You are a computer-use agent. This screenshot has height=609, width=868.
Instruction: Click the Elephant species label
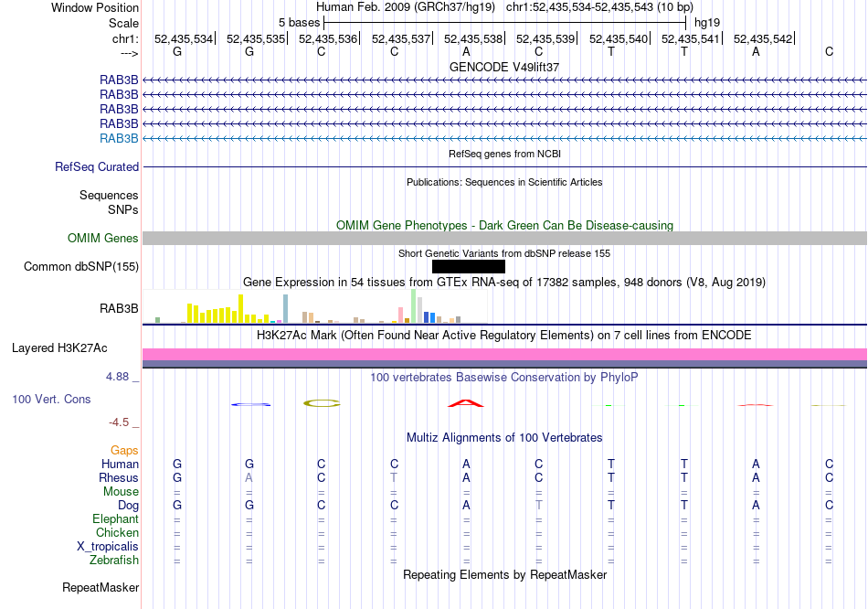click(x=116, y=518)
